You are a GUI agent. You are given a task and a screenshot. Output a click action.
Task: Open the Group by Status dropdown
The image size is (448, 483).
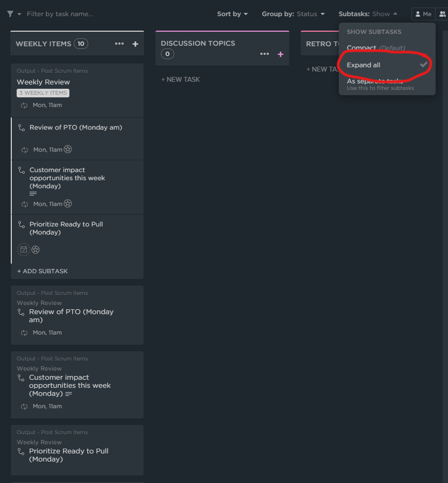(x=293, y=14)
